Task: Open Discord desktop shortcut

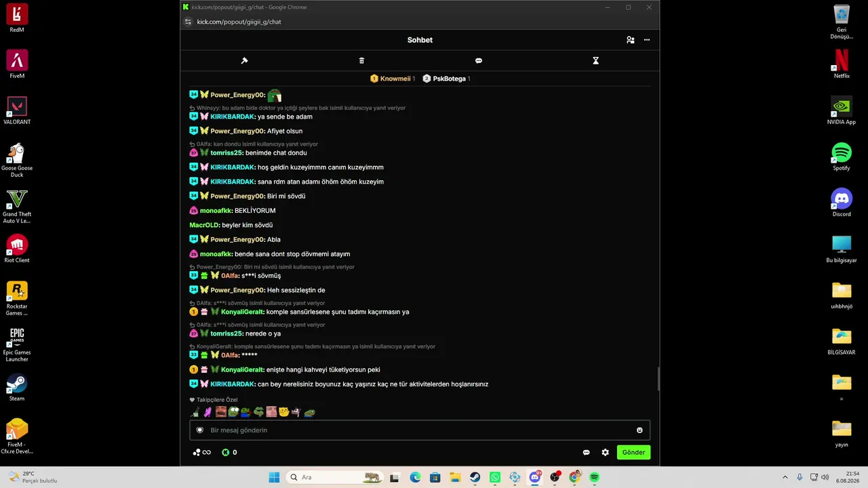Action: [x=842, y=203]
